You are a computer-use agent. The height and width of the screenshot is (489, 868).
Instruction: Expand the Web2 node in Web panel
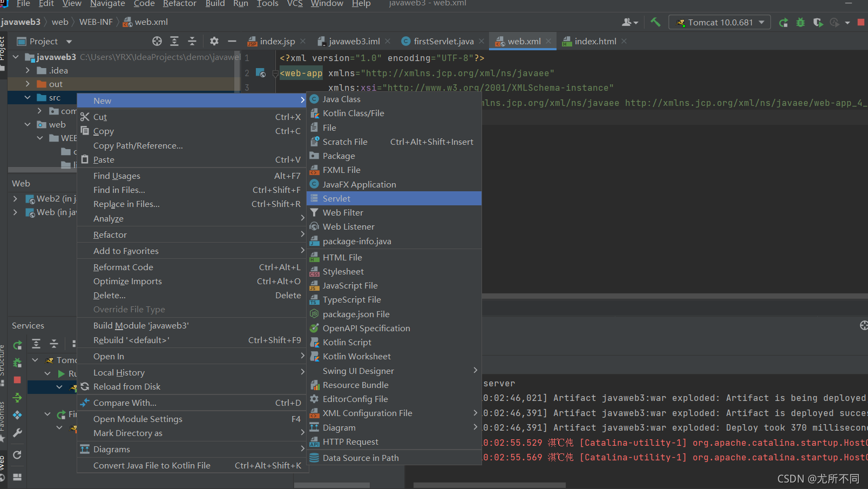point(15,199)
